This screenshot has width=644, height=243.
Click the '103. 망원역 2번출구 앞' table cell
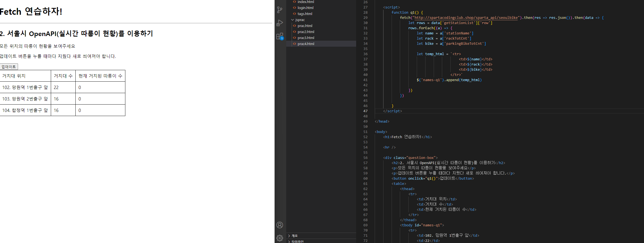[25, 99]
